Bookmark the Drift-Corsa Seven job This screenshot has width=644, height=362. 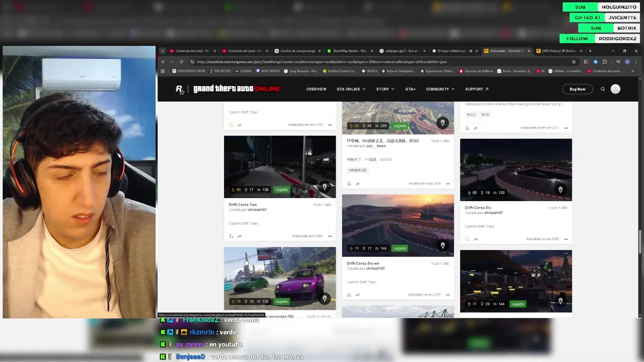[350, 295]
